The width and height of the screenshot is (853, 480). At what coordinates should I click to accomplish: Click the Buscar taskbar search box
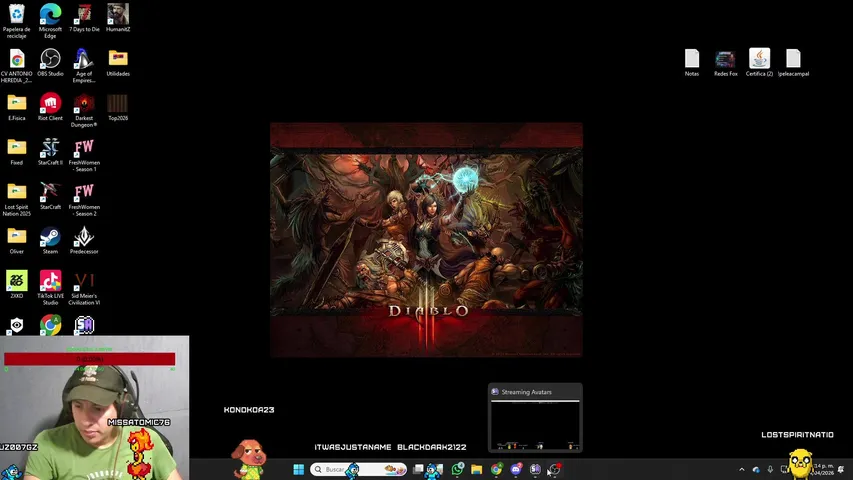pos(358,469)
